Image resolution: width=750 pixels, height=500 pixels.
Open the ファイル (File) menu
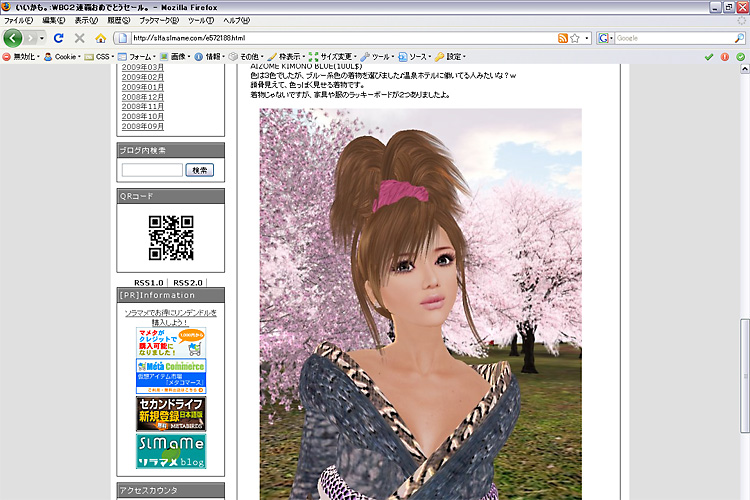18,21
